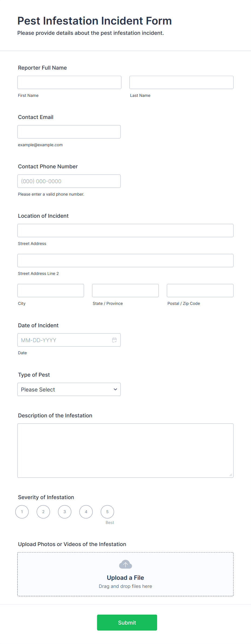Click the cloud upload icon
This screenshot has width=251, height=644.
125,564
